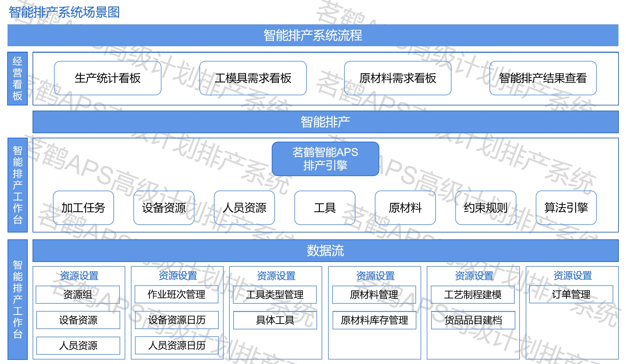Select the rectangular 设备资源 item under 资源组

[x=78, y=320]
